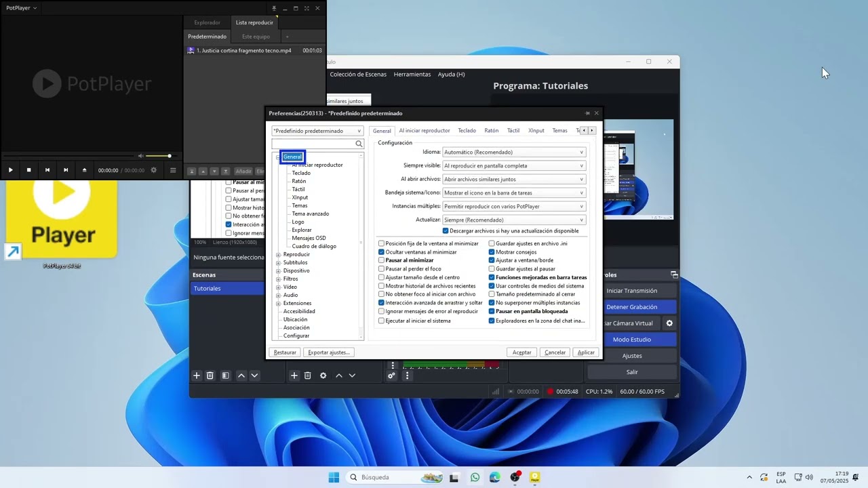The width and height of the screenshot is (868, 488).
Task: Open Colección de Escenas menu in OBS
Action: point(358,75)
